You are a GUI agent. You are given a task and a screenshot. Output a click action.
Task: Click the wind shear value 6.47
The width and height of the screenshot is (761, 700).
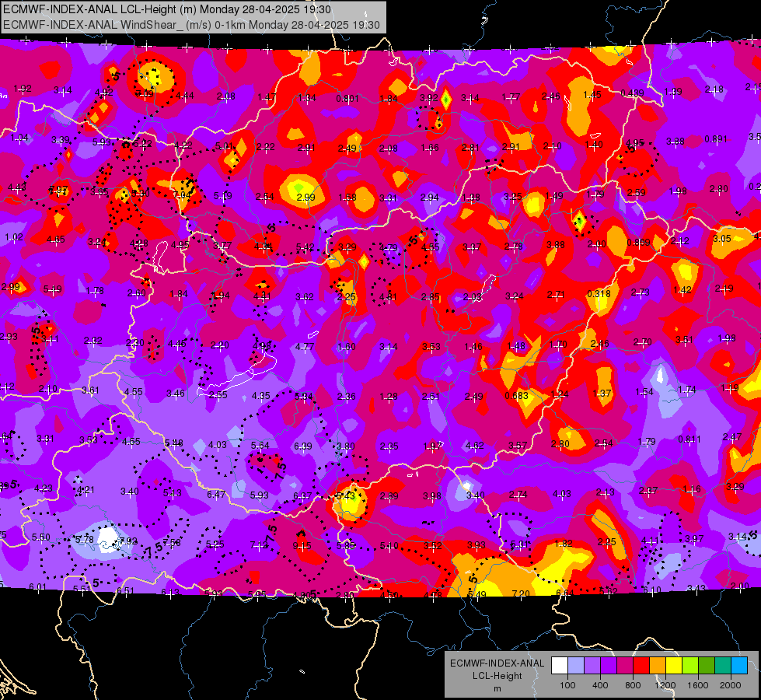(x=216, y=494)
